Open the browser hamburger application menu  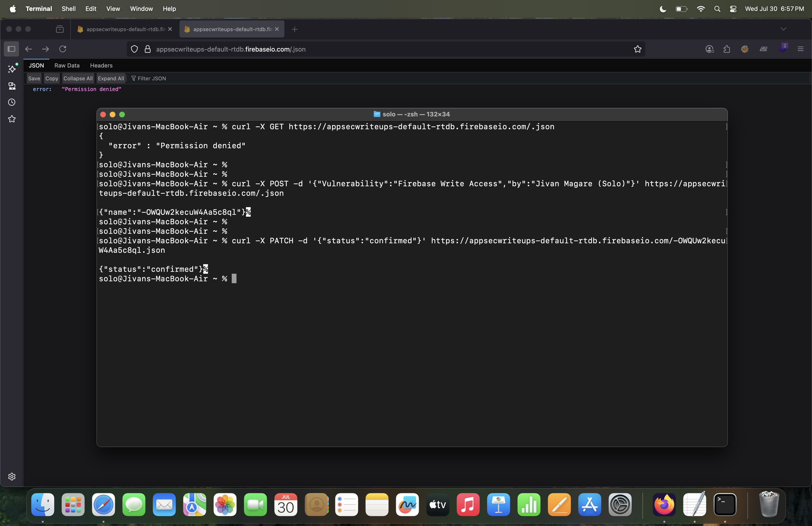(x=800, y=49)
